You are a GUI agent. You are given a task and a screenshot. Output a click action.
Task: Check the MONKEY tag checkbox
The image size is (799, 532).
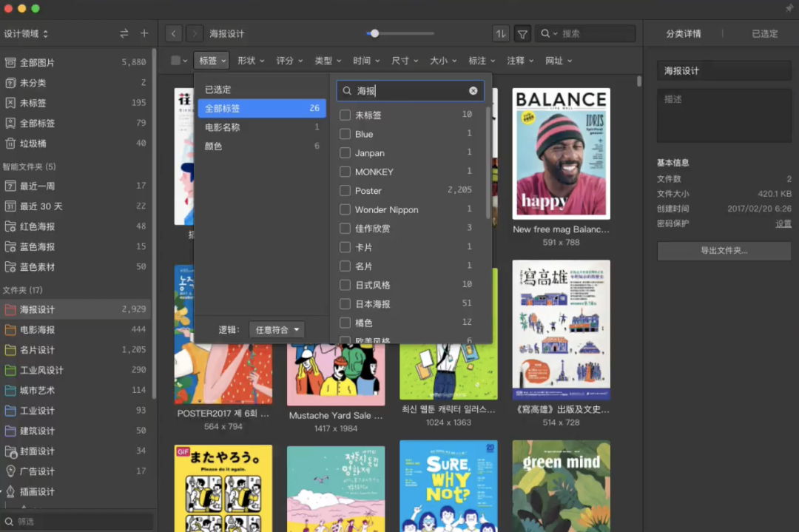pyautogui.click(x=343, y=172)
